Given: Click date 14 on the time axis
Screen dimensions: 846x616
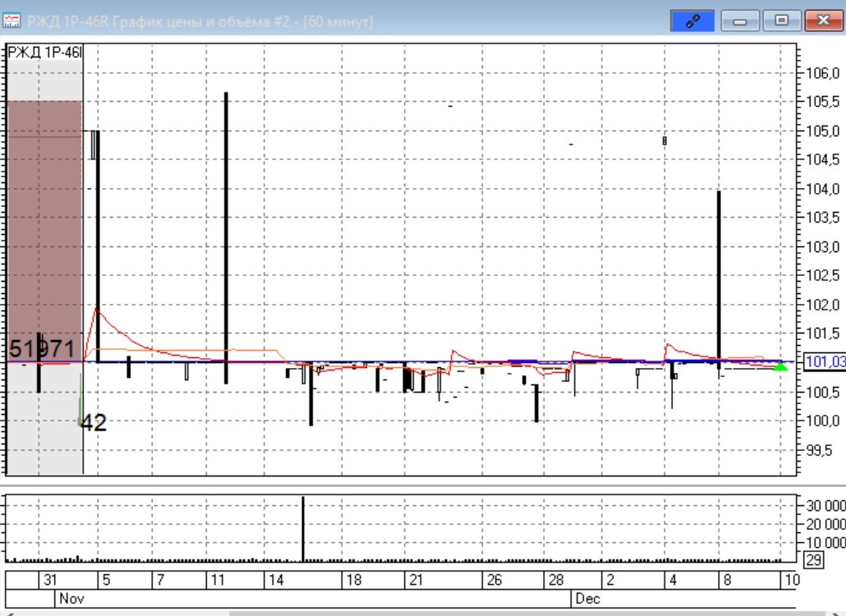Looking at the screenshot, I should [276, 580].
